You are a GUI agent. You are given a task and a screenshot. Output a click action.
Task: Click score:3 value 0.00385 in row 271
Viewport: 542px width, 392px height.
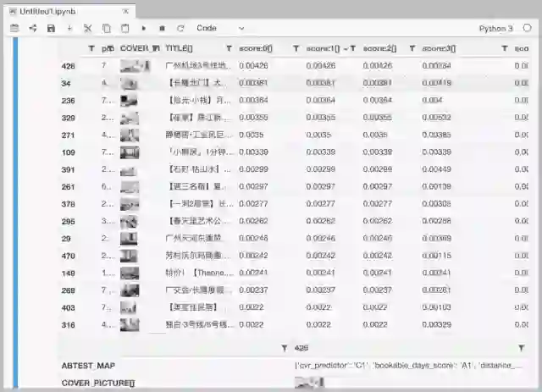point(437,135)
